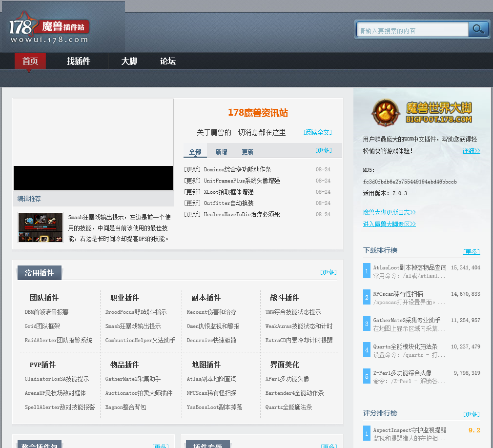Open DBM首领语音报警 plugin link
This screenshot has width=493, height=448.
coord(46,312)
